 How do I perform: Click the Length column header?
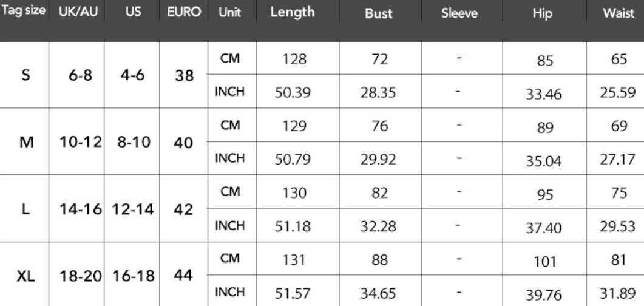click(293, 12)
